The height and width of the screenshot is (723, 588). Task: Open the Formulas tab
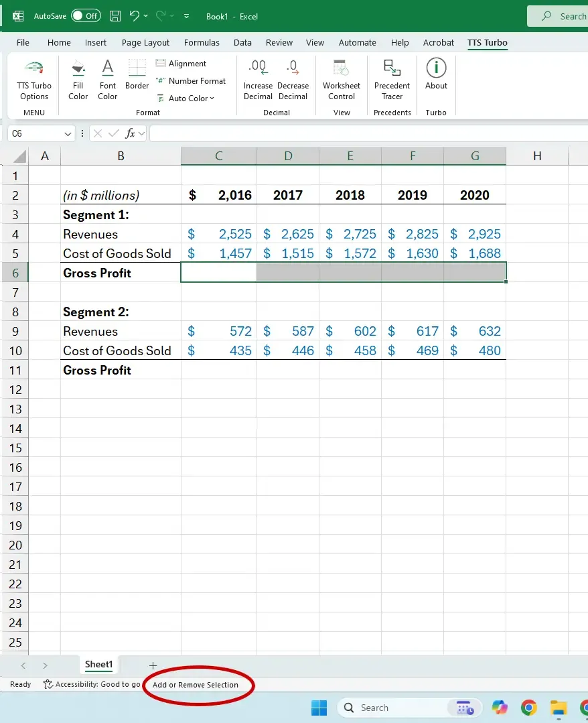click(x=202, y=42)
